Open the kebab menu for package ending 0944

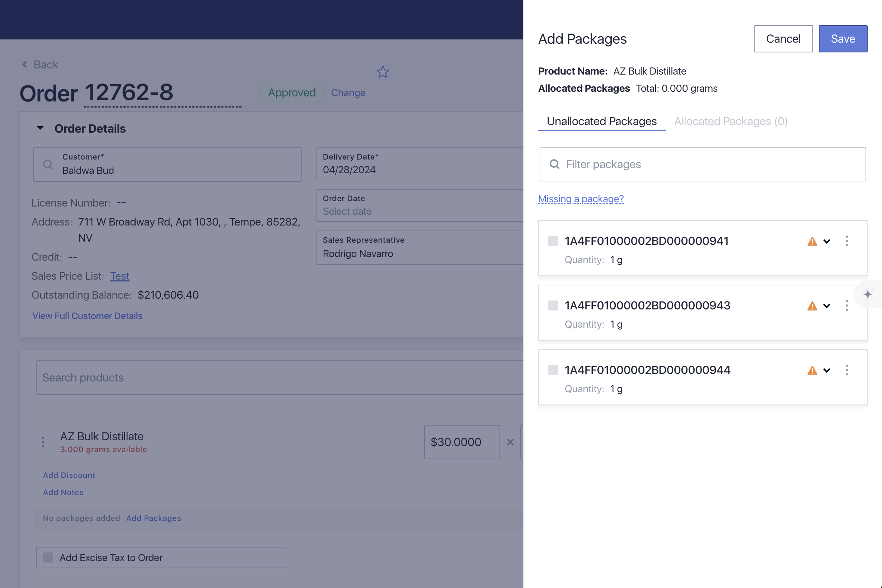[x=846, y=370]
